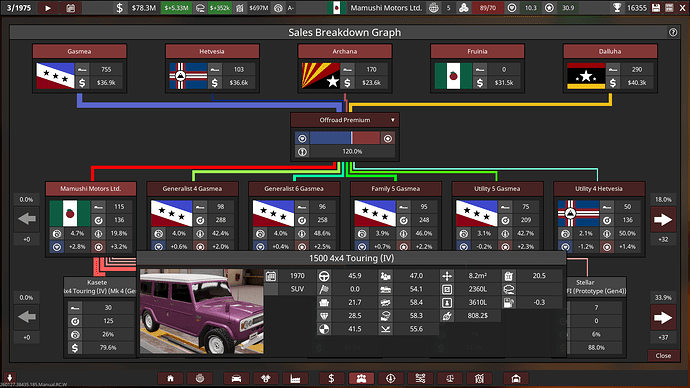The image size is (690, 388).
Task: Go to next trims with lower right arrow
Action: click(663, 317)
